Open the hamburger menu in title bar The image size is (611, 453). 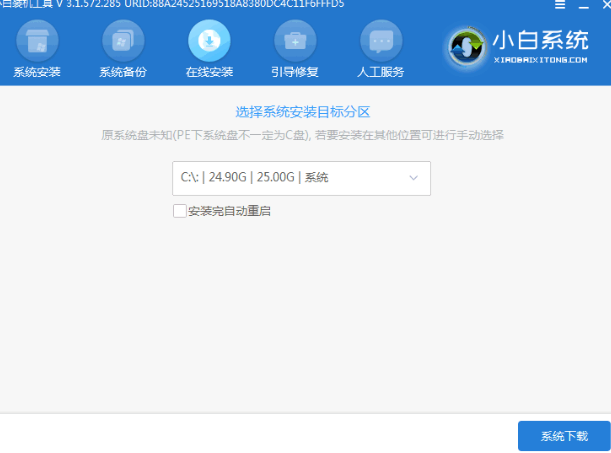(x=560, y=5)
